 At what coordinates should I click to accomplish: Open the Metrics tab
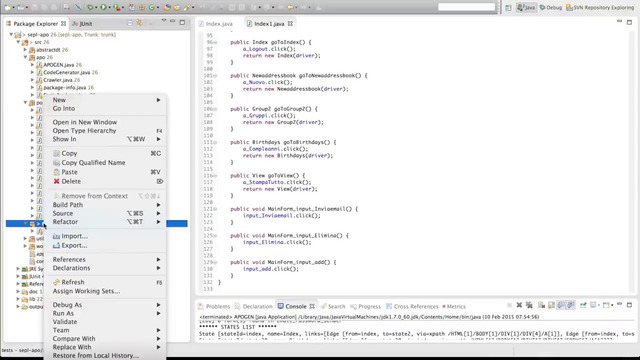click(454, 306)
